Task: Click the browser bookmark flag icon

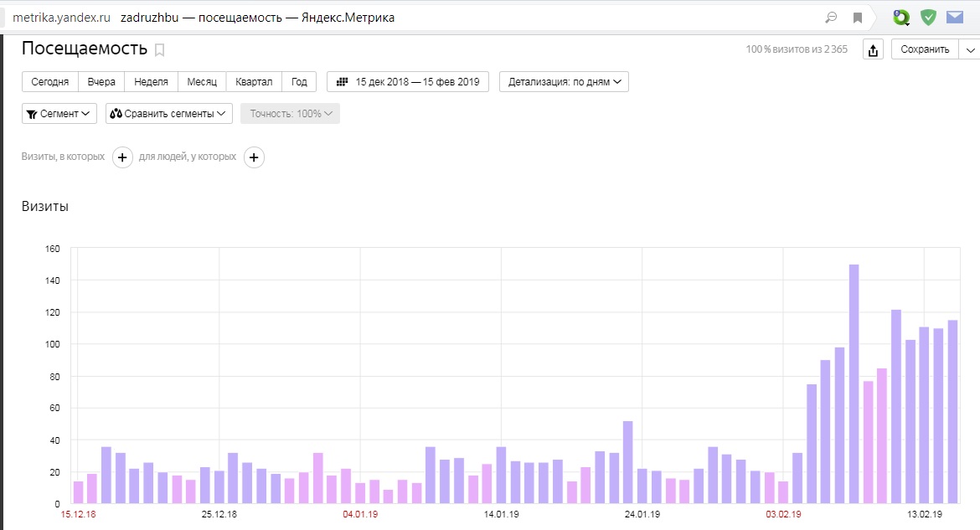Action: click(858, 18)
